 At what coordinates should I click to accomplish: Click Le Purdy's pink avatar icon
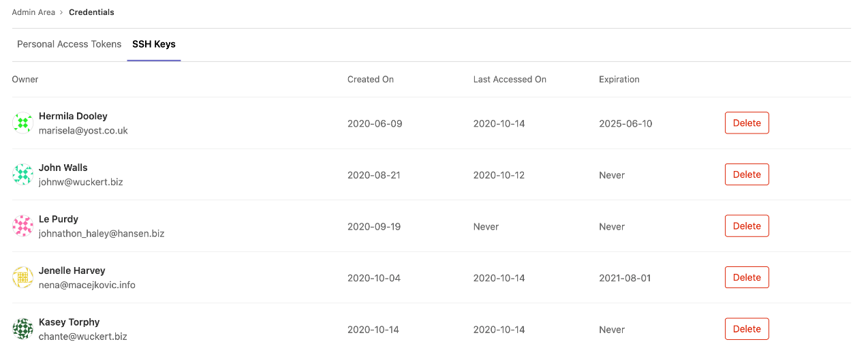pos(23,226)
